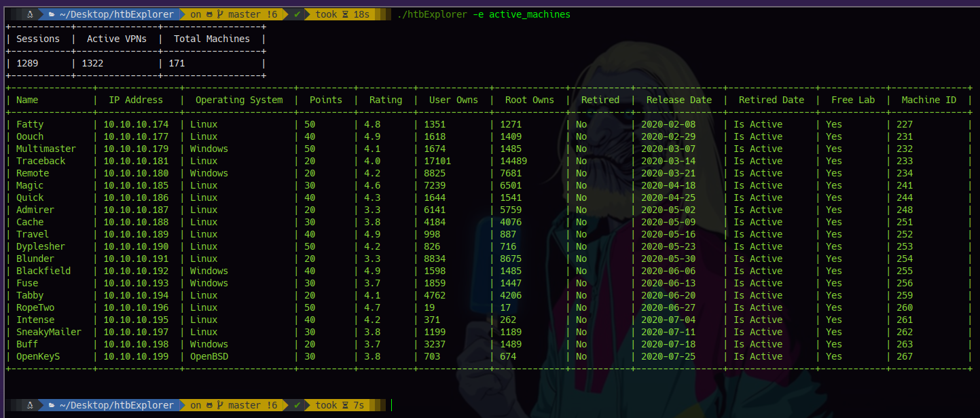Click the 'Release Date' column header
Screen dimensions: 980x418
(x=679, y=100)
